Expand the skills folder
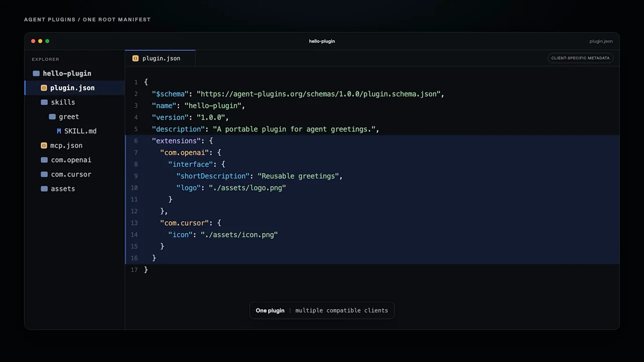This screenshot has height=362, width=644. (x=74, y=102)
